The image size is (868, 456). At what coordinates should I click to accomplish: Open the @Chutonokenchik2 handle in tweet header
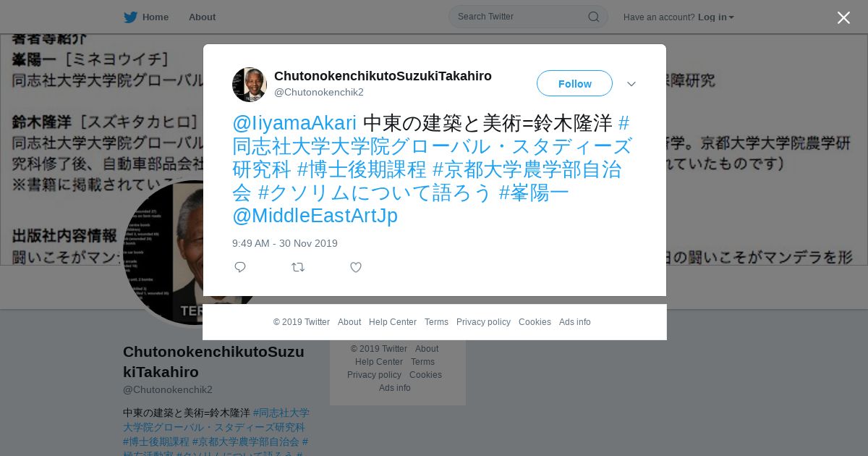[319, 92]
